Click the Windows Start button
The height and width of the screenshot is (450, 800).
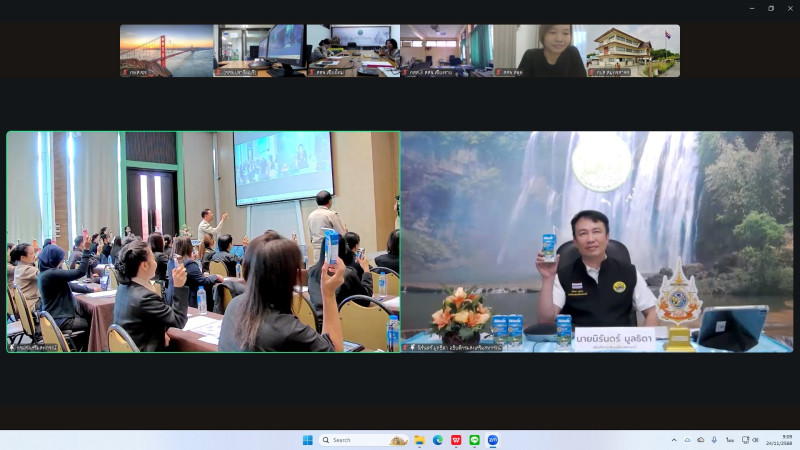307,440
